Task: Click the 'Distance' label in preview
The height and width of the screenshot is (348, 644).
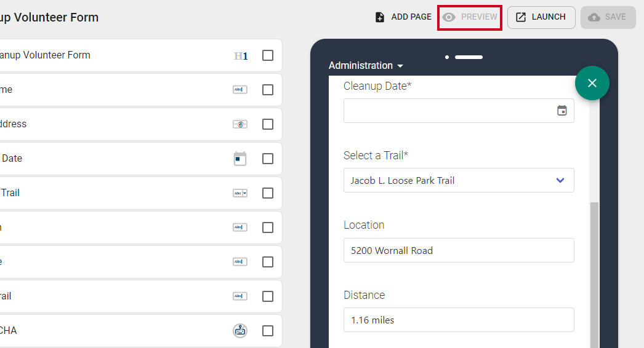Action: click(x=364, y=295)
